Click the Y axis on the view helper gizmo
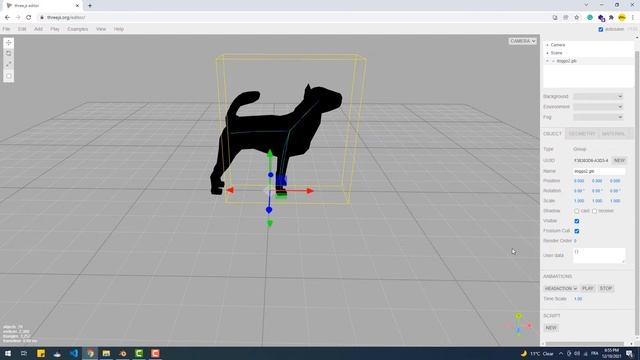This screenshot has height=360, width=640. (x=518, y=316)
